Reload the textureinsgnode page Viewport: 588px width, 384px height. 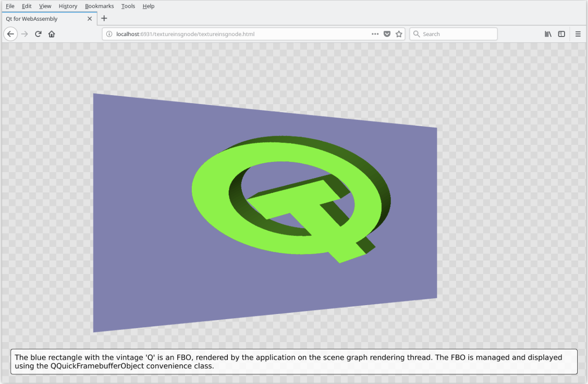pyautogui.click(x=38, y=34)
